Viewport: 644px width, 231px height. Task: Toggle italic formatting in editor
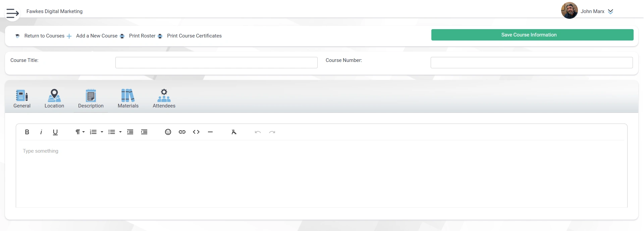pyautogui.click(x=41, y=132)
